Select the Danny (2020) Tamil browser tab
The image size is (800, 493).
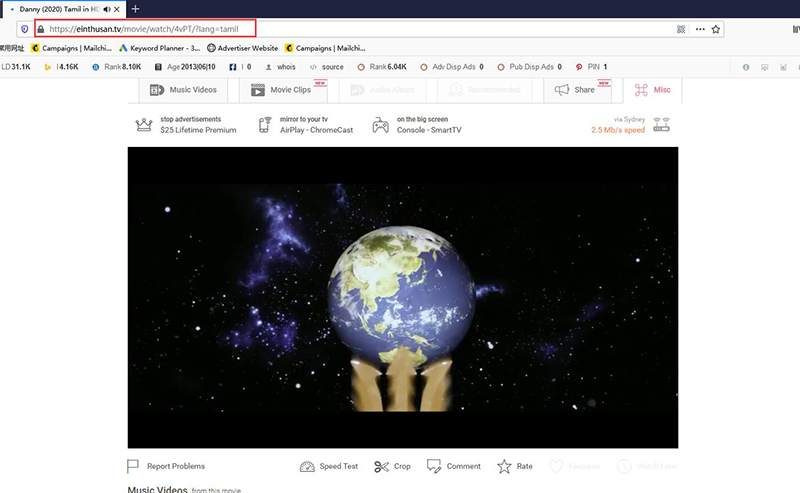64,9
